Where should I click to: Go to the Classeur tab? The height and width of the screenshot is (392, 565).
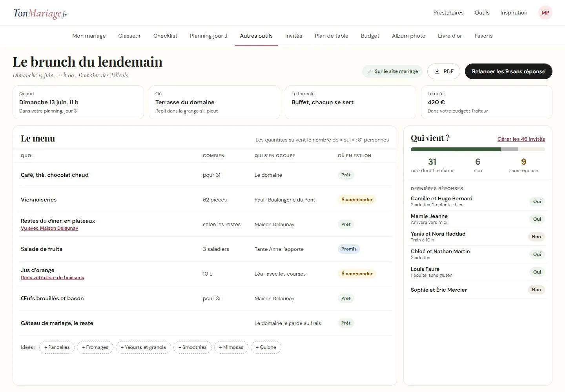129,36
